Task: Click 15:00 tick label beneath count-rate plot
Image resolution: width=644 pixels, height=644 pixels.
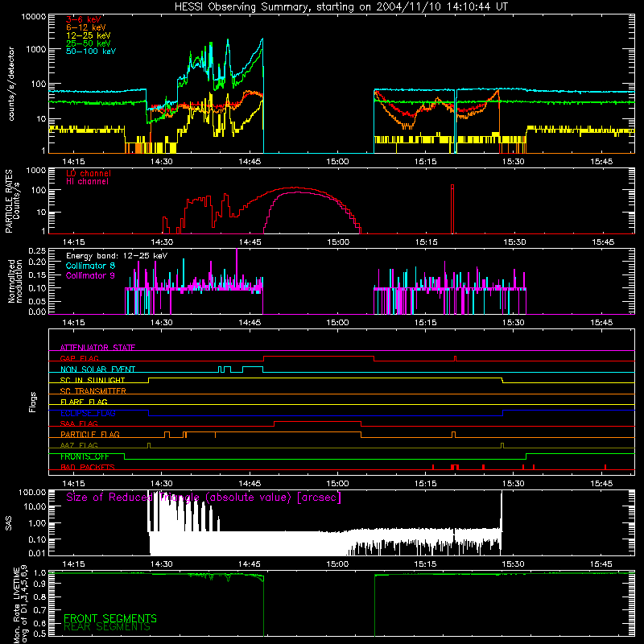Action: (337, 162)
